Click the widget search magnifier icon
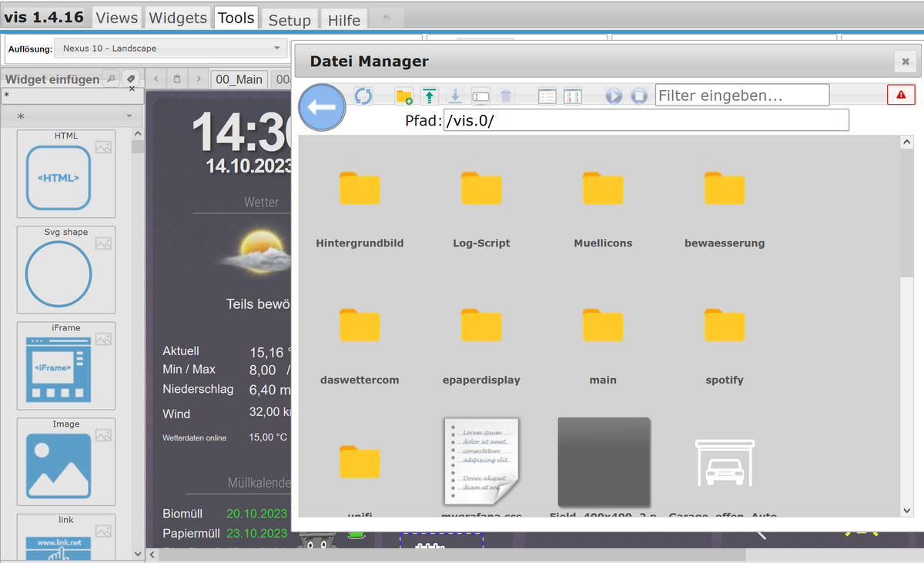Image resolution: width=924 pixels, height=563 pixels. pos(111,79)
